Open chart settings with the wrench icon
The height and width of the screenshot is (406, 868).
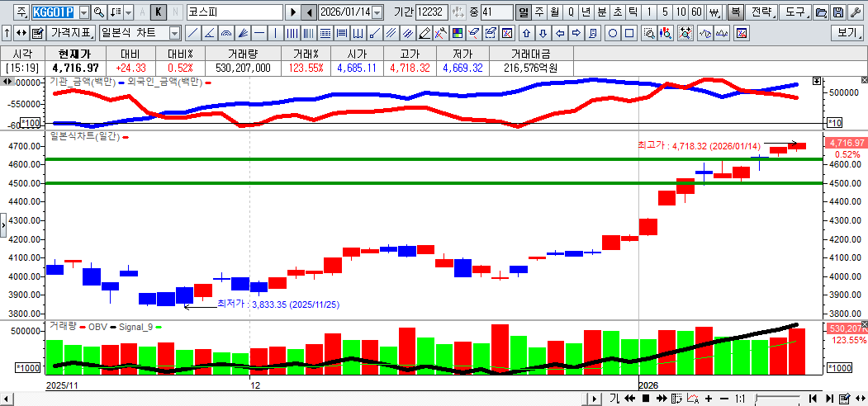[x=856, y=12]
